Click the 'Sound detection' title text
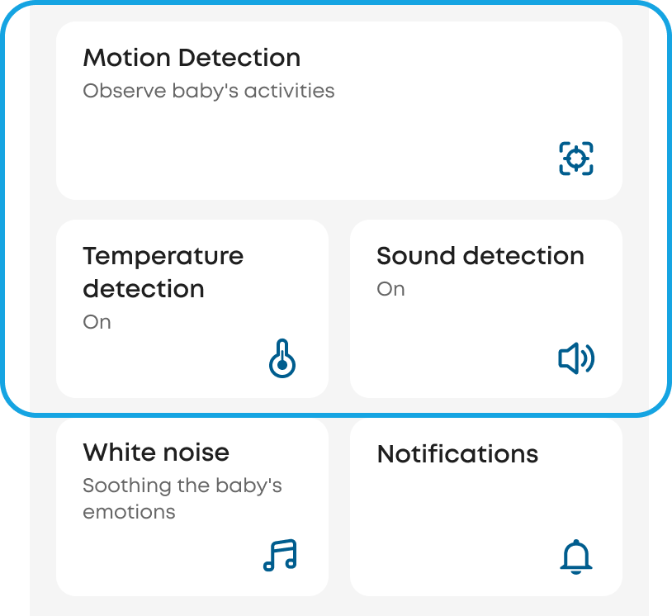672x616 pixels. pos(480,256)
